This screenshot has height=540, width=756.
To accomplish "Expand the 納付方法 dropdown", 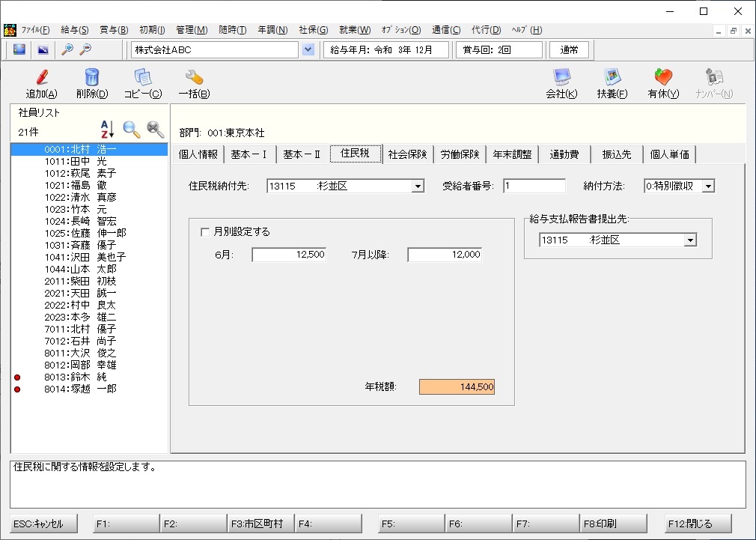I will pyautogui.click(x=708, y=186).
